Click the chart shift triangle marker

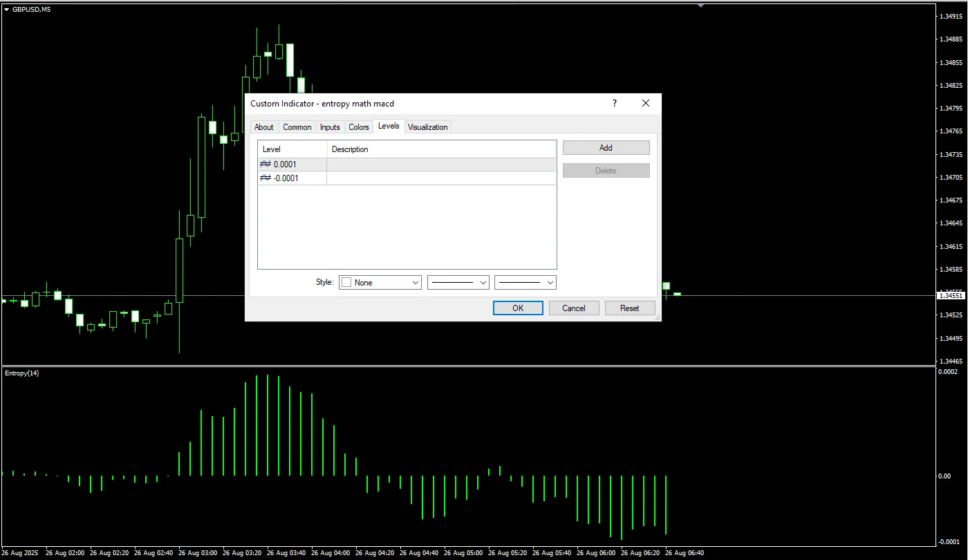[x=700, y=5]
